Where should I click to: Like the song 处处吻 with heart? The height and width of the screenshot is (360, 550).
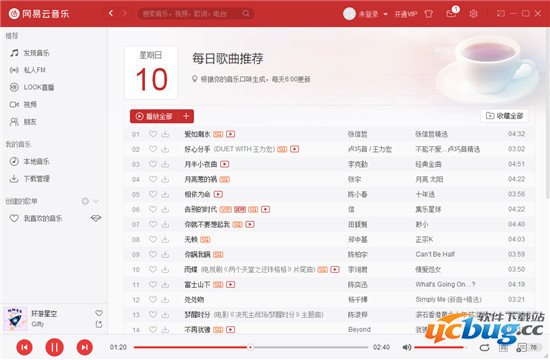(153, 300)
